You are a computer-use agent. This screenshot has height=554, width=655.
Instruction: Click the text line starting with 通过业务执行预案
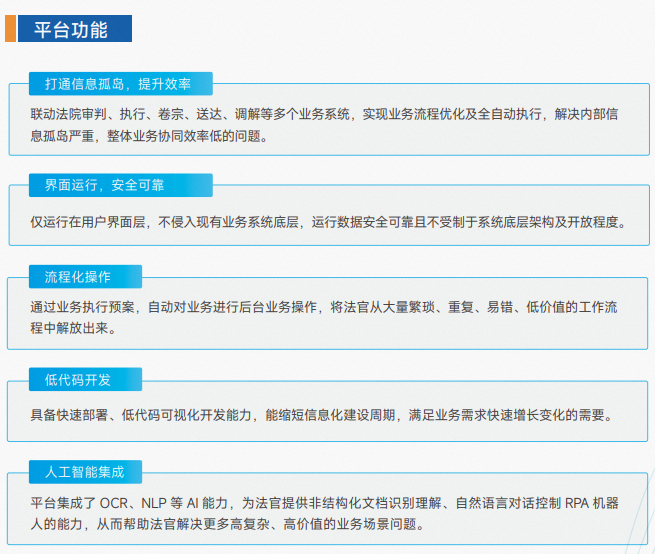[324, 306]
